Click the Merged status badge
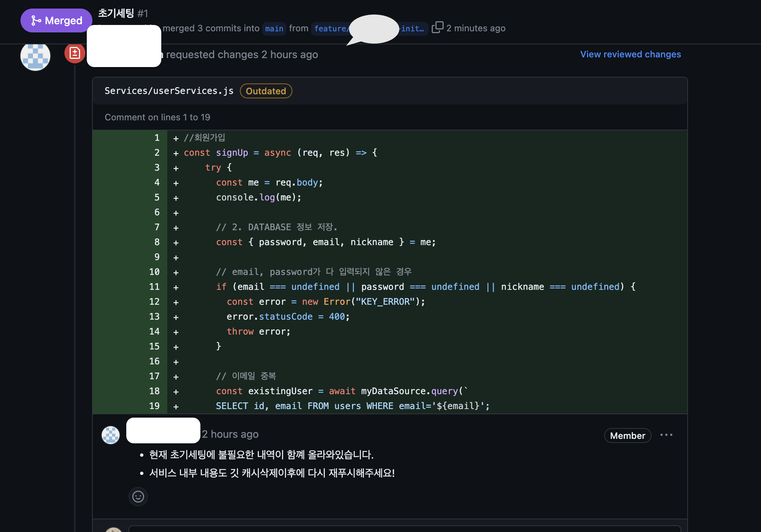 56,20
